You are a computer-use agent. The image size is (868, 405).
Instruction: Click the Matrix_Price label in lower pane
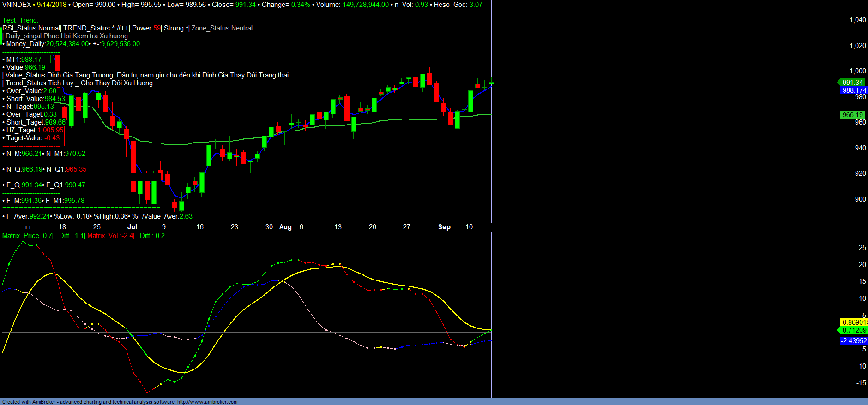[21, 236]
